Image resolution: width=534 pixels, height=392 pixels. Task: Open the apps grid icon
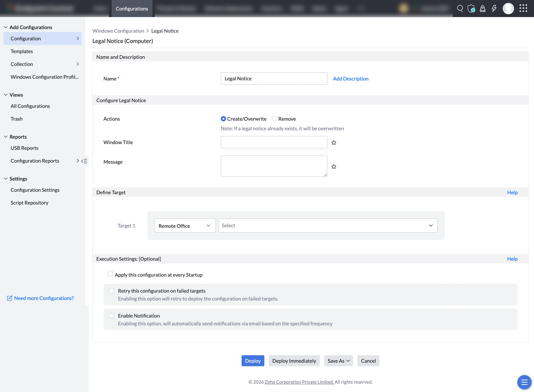[523, 8]
